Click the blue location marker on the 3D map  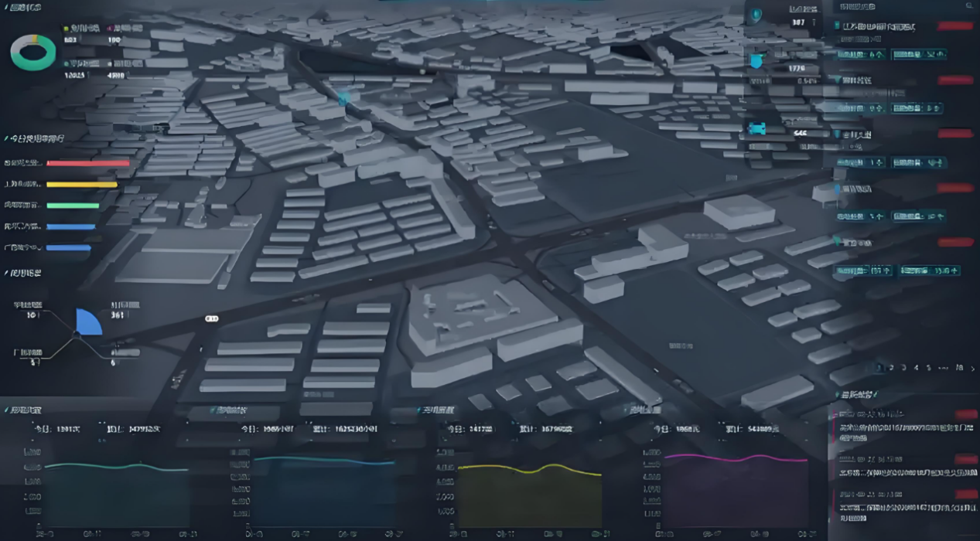click(343, 99)
